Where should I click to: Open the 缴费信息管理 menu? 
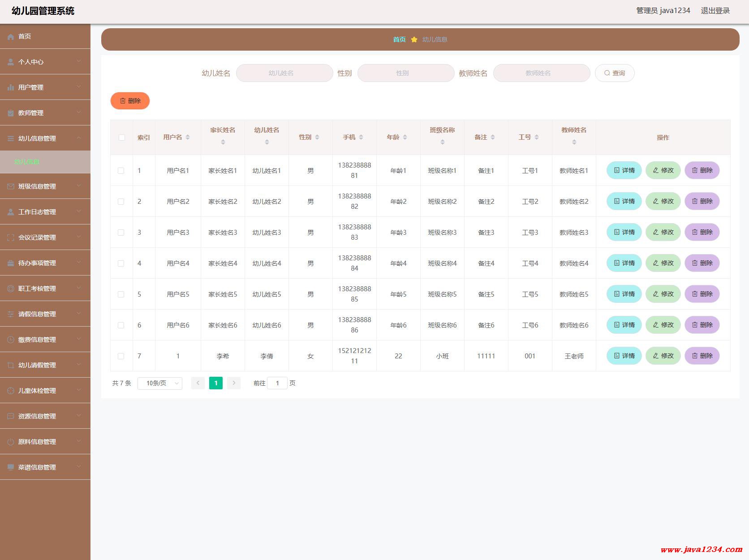(45, 340)
